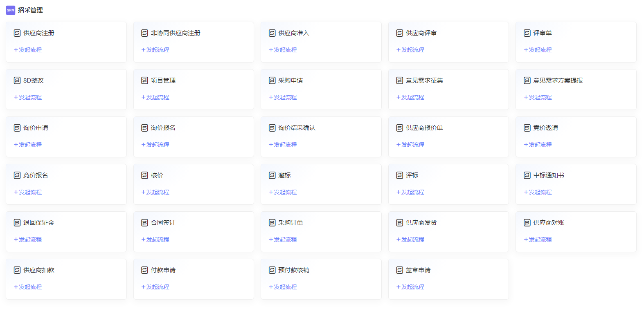Click the form icon beside 合同签订
The image size is (644, 309).
click(144, 223)
